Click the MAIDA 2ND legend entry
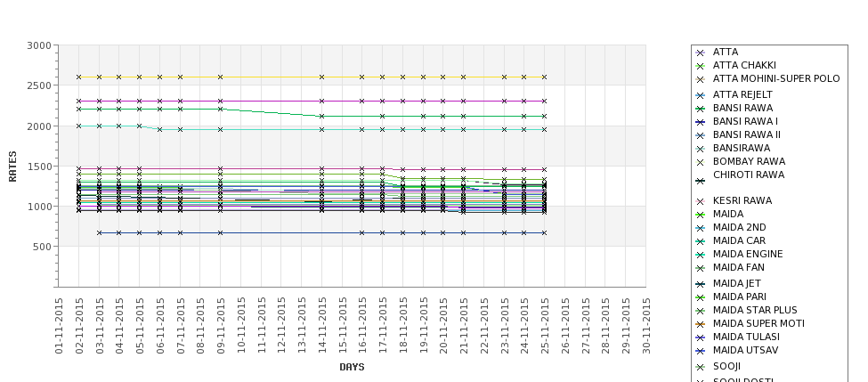Image resolution: width=868 pixels, height=382 pixels. coord(739,227)
